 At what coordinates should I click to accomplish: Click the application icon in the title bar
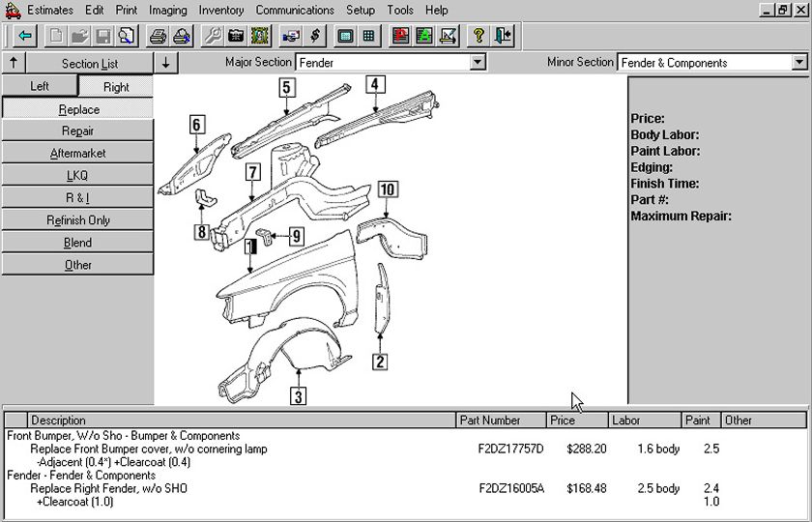(13, 10)
